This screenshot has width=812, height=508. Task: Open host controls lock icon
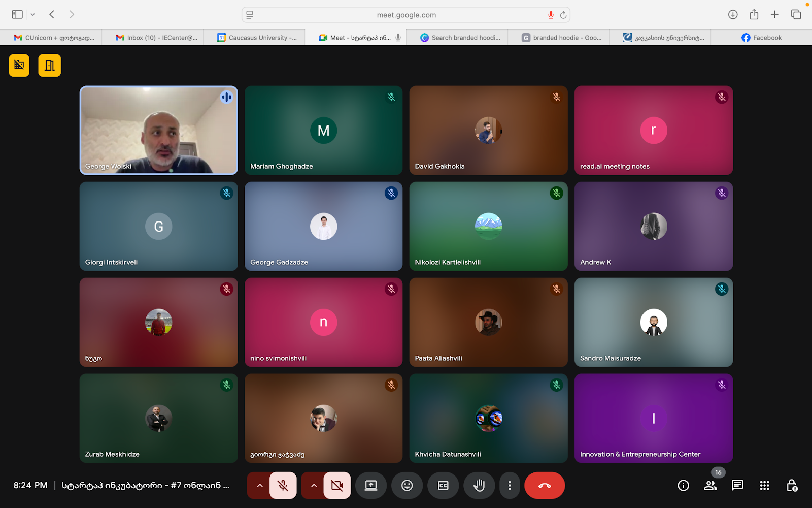(x=791, y=486)
